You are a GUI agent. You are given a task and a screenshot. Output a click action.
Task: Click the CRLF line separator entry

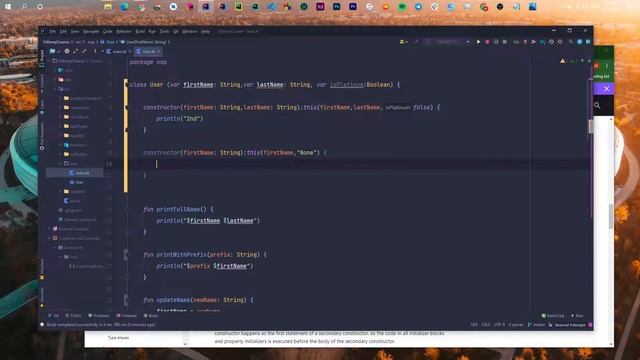[x=485, y=325]
